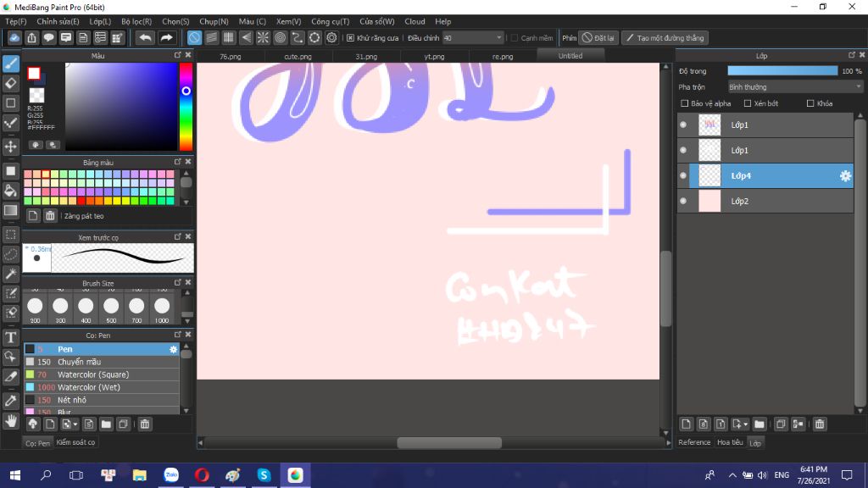Click Tạo một đường thẳng button
868x488 pixels.
click(666, 38)
